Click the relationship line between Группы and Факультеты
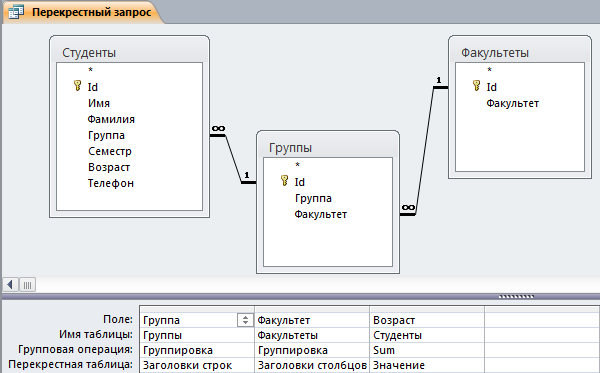 (425, 151)
